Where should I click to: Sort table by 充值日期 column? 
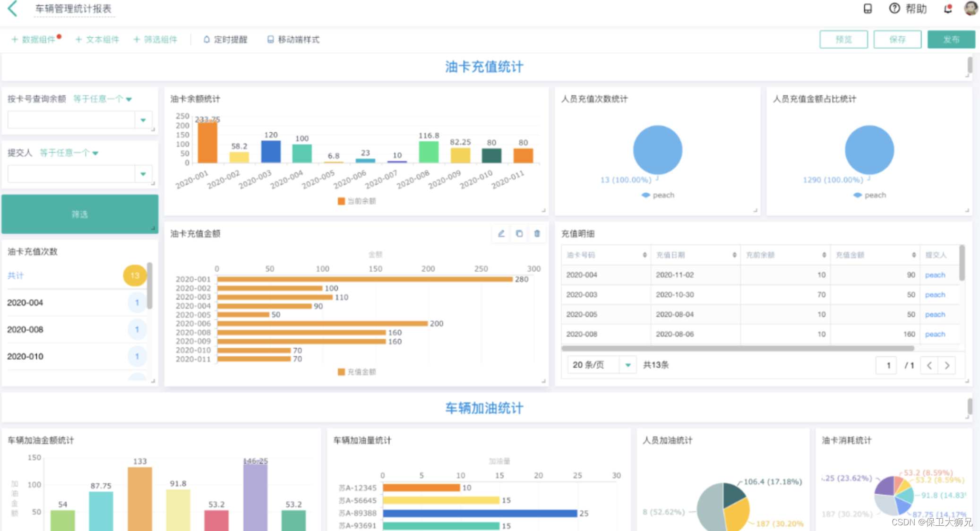[x=734, y=255]
